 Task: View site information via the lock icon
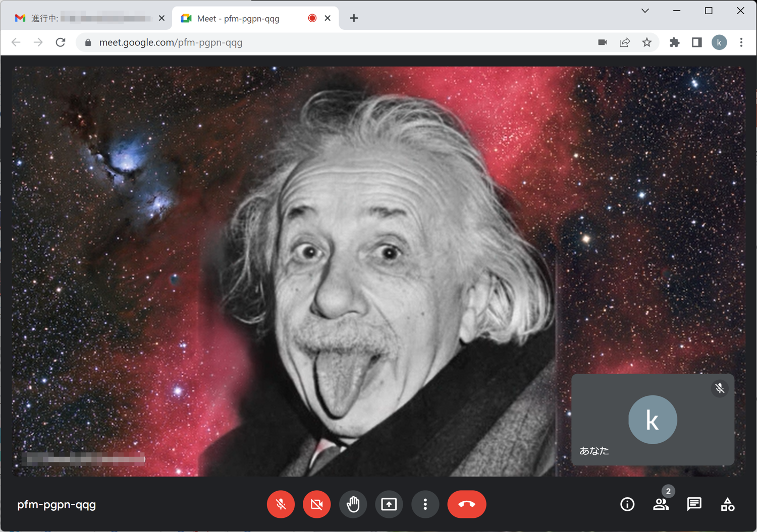pos(88,42)
